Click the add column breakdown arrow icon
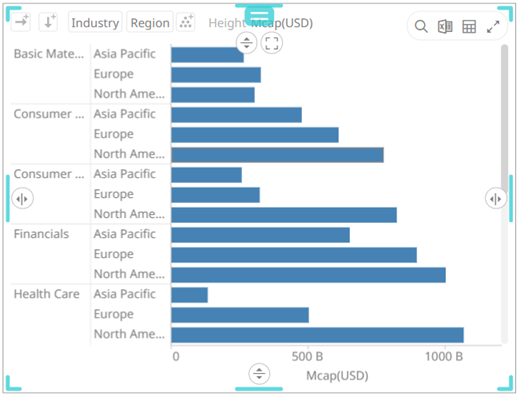The image size is (520, 397). (x=21, y=22)
